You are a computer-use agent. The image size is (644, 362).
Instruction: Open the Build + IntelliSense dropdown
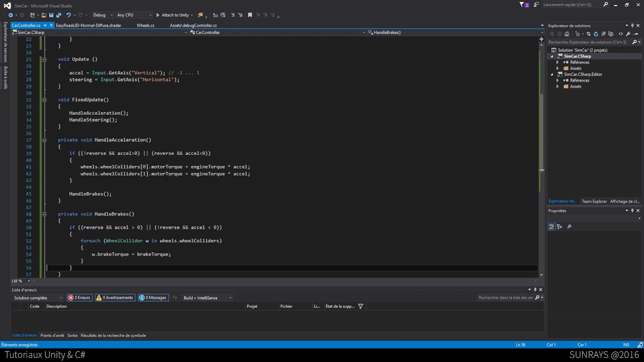207,298
